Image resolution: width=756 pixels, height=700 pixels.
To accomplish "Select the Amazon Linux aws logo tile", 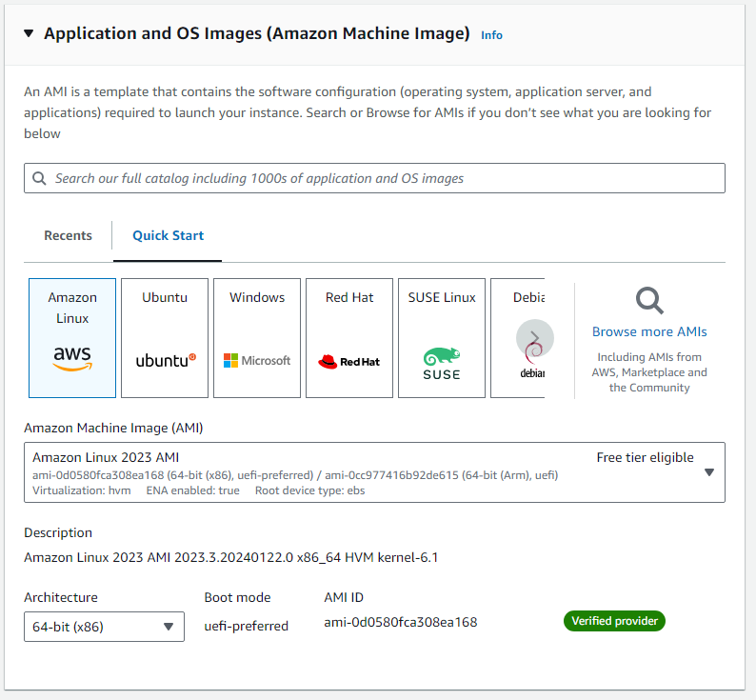I will coord(72,338).
